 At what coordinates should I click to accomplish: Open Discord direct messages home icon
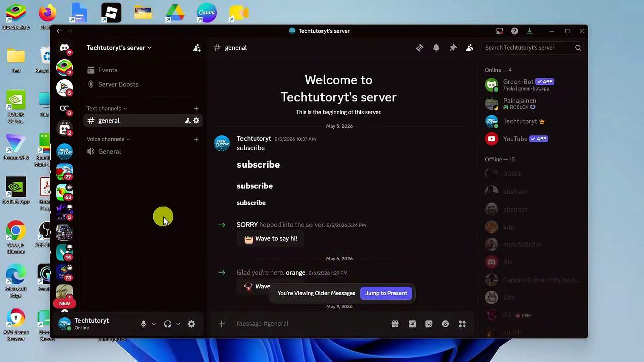pos(64,48)
